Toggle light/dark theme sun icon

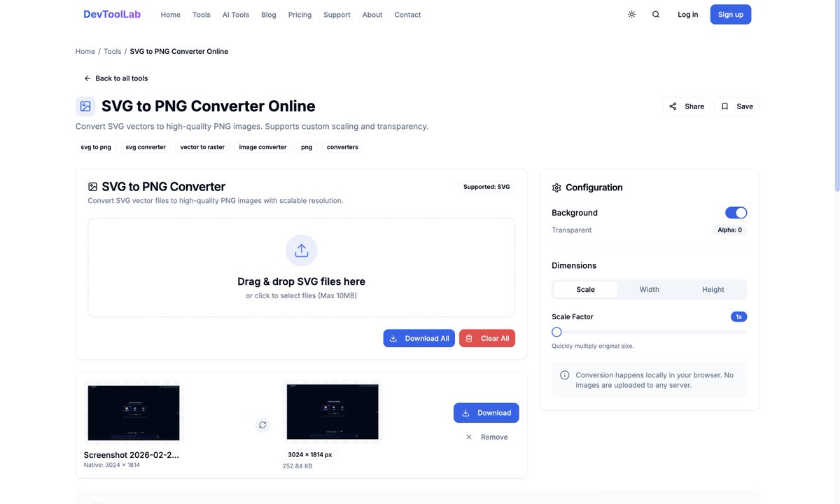click(631, 14)
